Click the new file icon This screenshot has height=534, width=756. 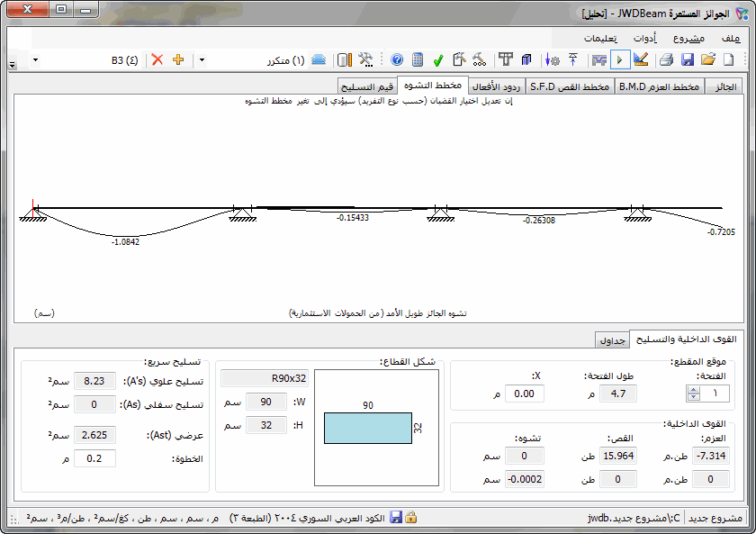[x=729, y=59]
